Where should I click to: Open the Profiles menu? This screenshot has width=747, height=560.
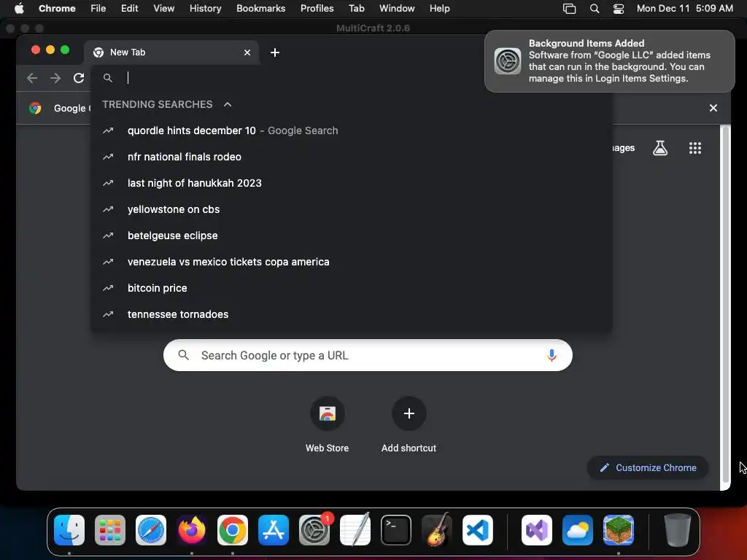pos(317,8)
